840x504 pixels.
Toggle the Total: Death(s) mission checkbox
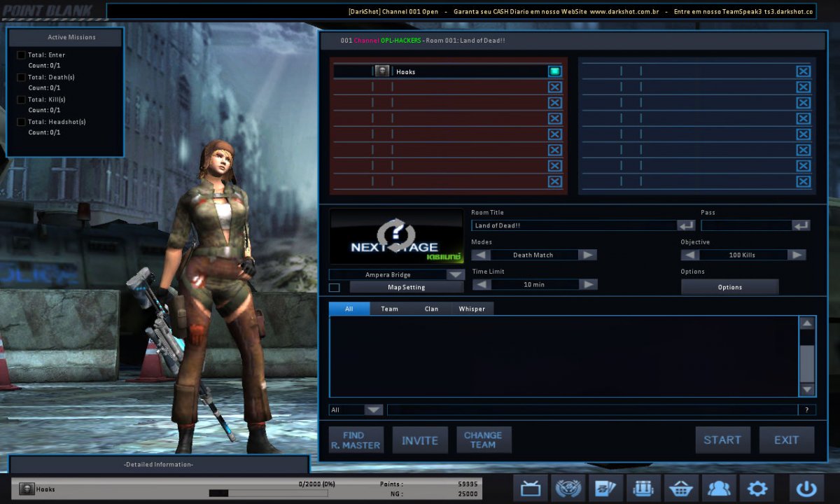21,77
